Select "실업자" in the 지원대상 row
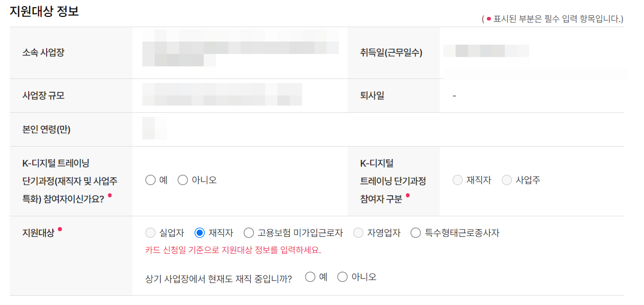The width and height of the screenshot is (644, 305). pos(150,232)
